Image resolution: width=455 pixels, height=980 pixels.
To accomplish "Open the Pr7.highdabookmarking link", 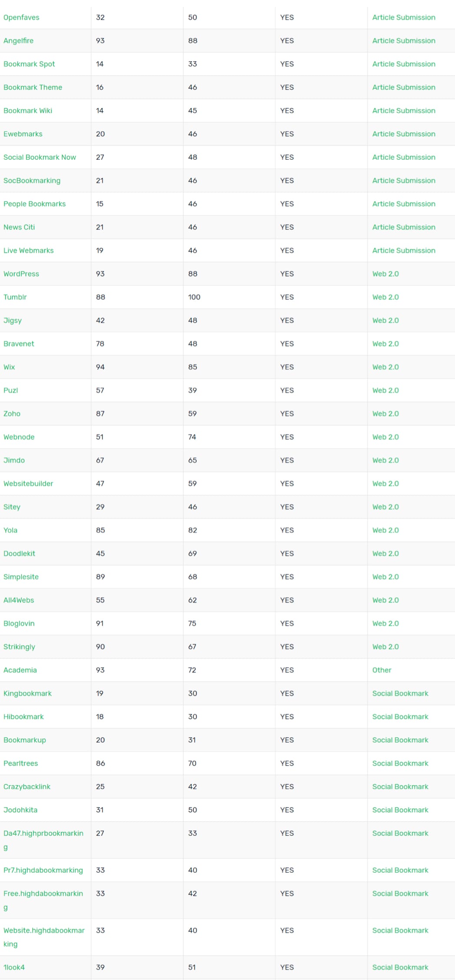I will 43,870.
